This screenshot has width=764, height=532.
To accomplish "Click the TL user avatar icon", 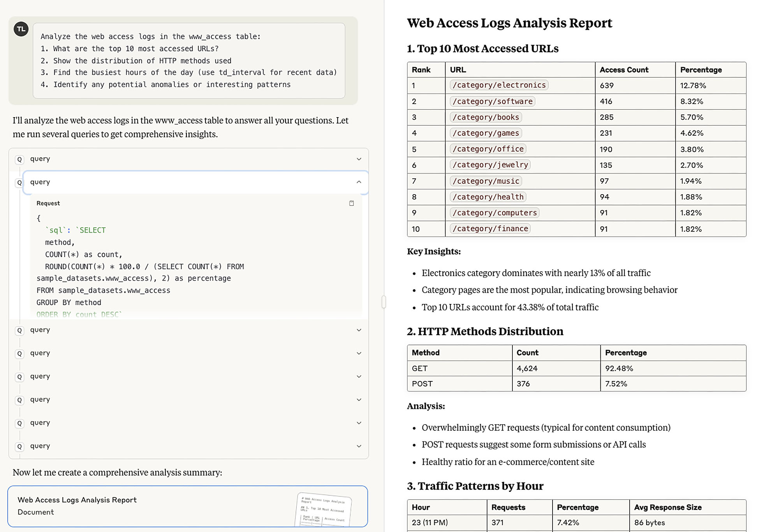I will click(x=21, y=28).
